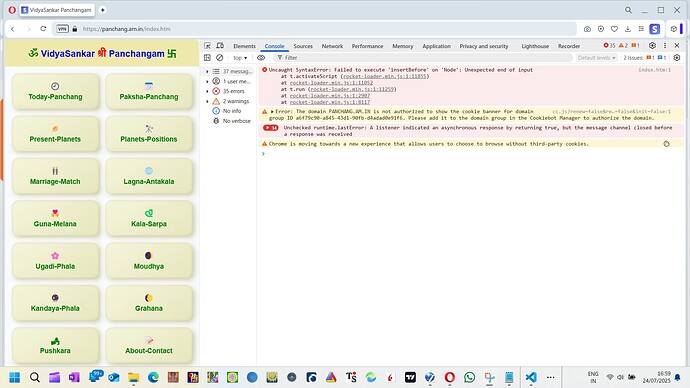Image resolution: width=690 pixels, height=388 pixels.
Task: Open the Elements tab
Action: pos(244,46)
